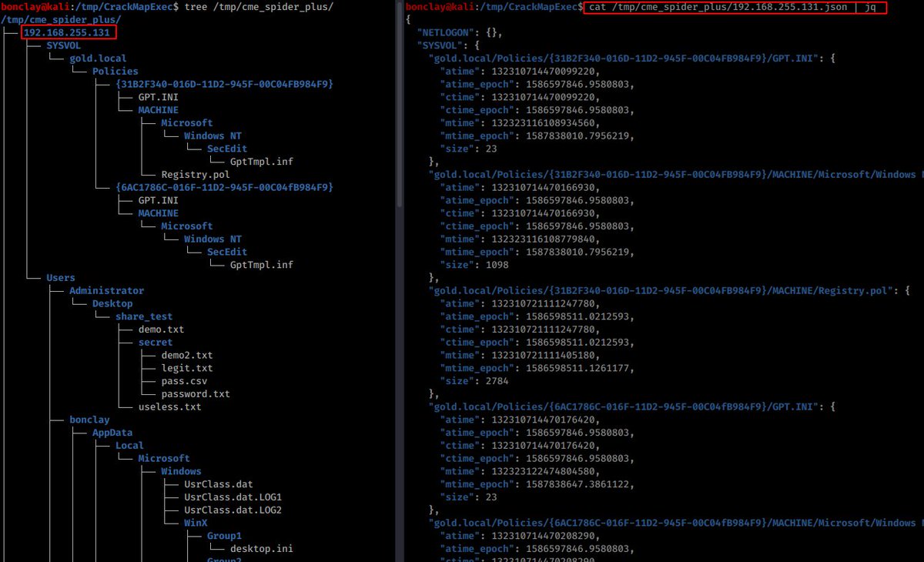Select the secret folder under share_test
Viewport: 924px width, 562px height.
tap(156, 342)
